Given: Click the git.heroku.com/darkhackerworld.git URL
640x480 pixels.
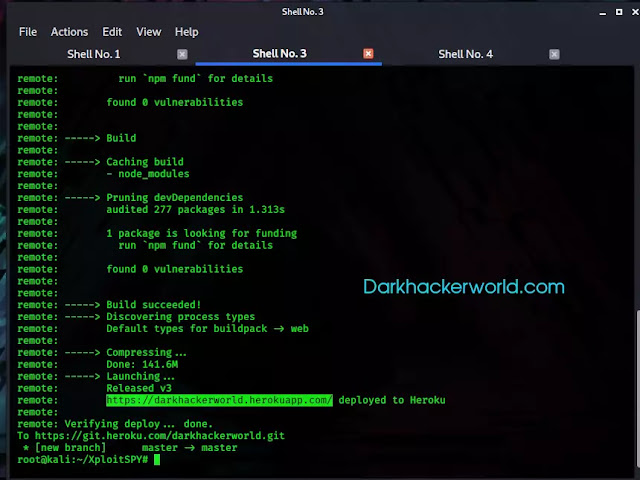Looking at the screenshot, I should 160,436.
